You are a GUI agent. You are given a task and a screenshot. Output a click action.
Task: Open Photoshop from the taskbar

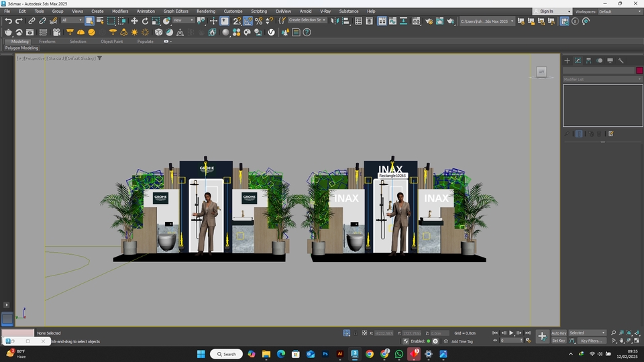point(325,354)
